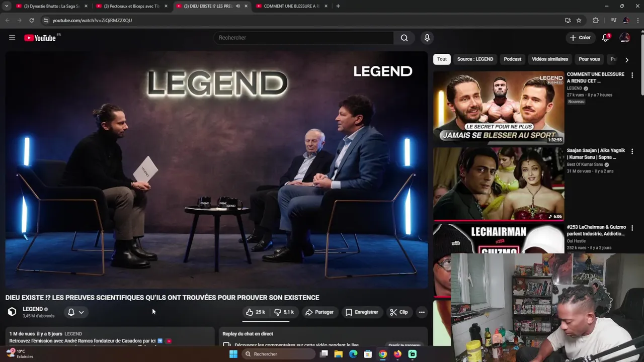Close the Dynastie Bhutto tab

tap(86, 6)
